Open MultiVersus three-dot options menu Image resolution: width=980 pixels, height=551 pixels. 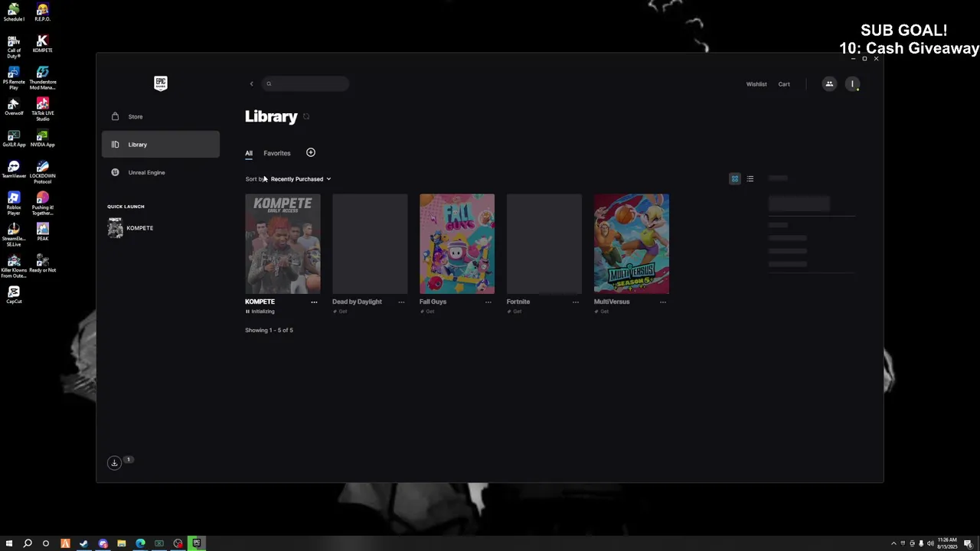(663, 302)
